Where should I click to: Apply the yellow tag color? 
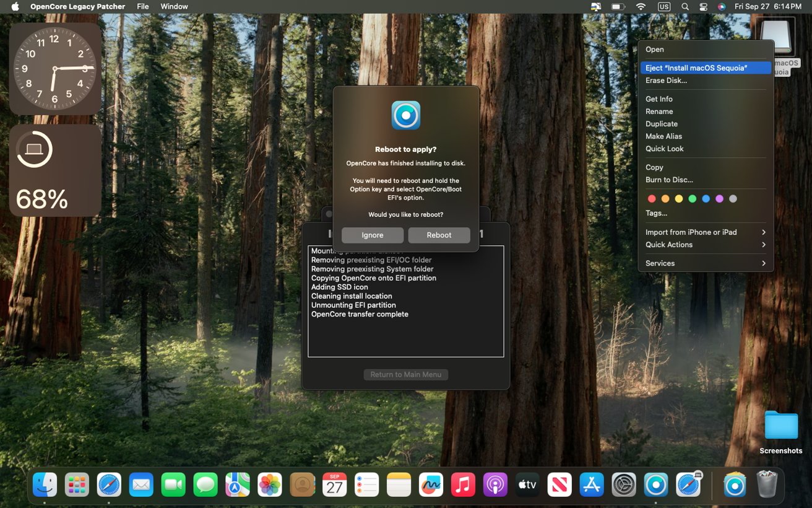[678, 199]
